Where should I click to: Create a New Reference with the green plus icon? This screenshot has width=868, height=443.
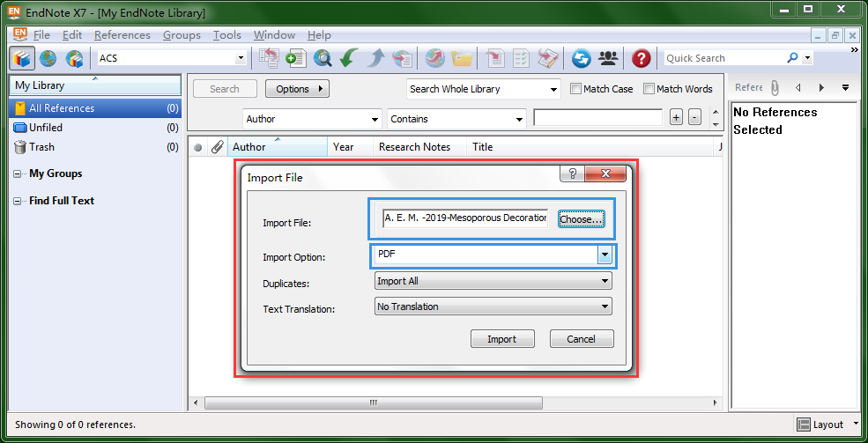(x=295, y=58)
